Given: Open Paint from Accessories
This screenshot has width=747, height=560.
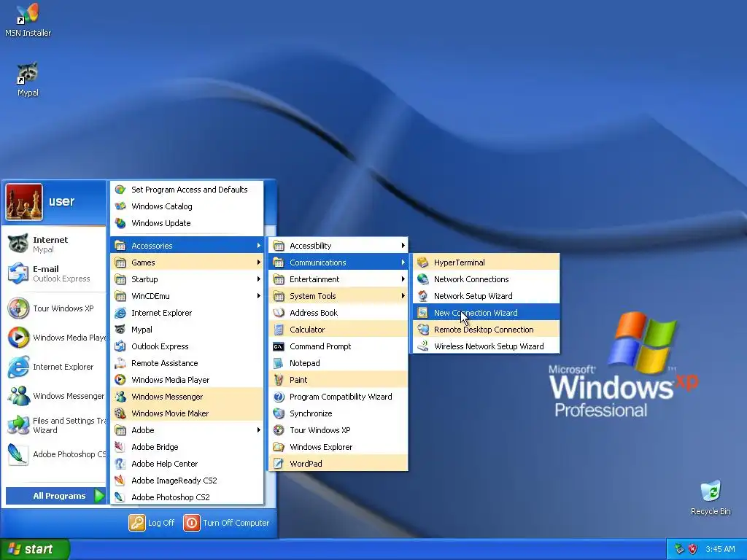Looking at the screenshot, I should [x=338, y=379].
